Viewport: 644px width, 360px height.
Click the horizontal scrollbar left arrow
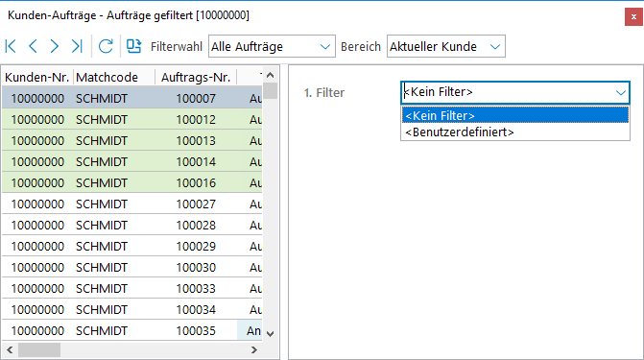pyautogui.click(x=10, y=350)
